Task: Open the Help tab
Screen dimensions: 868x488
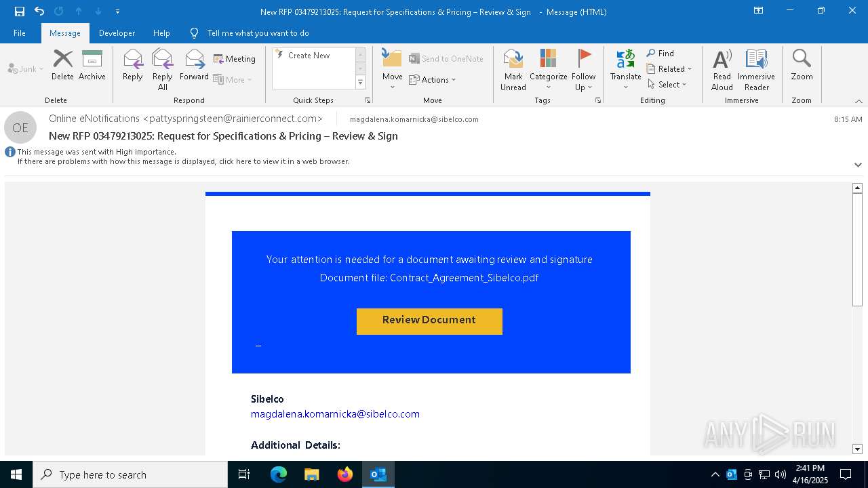Action: click(161, 33)
